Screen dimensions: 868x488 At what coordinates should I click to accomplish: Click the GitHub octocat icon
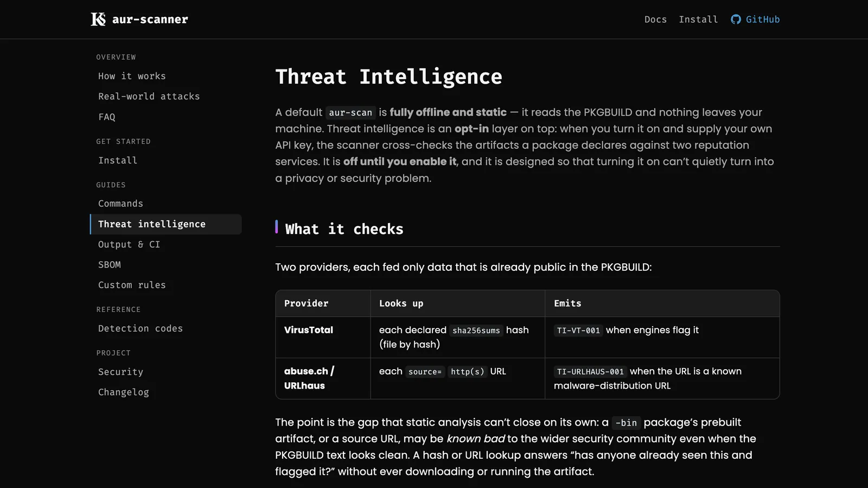(736, 20)
